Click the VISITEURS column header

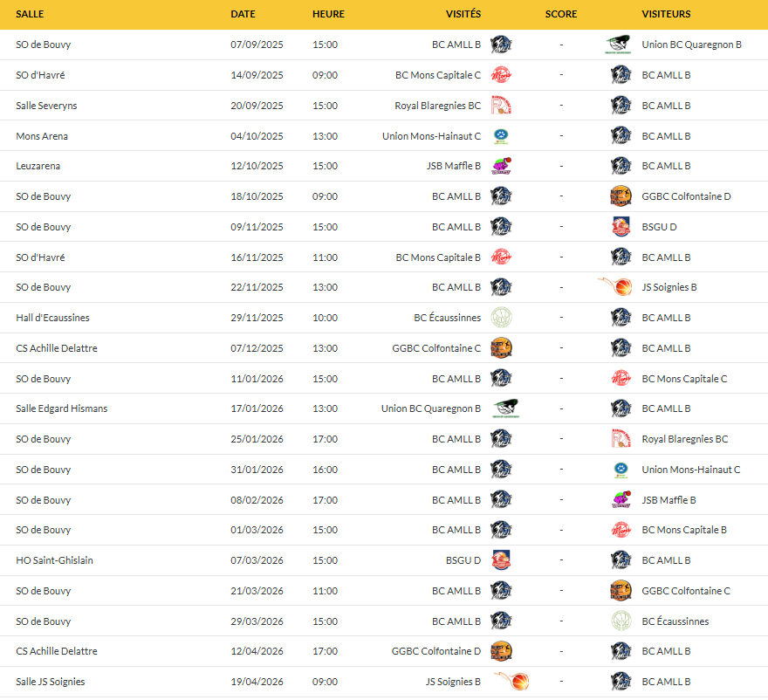[666, 14]
